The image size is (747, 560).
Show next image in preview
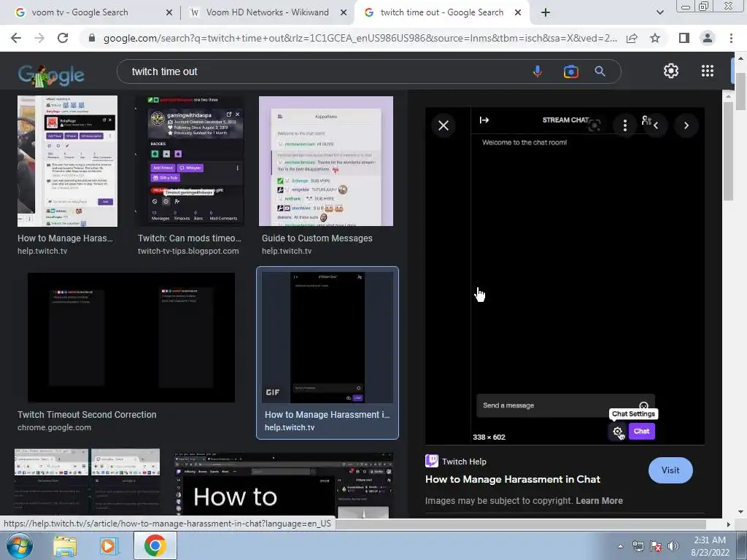point(686,125)
